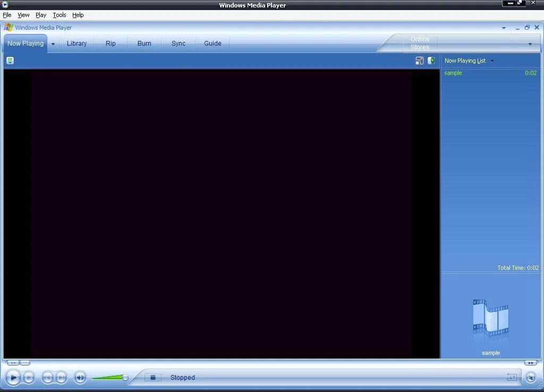Click the view full screen icon above the video
The height and width of the screenshot is (392, 544).
(x=420, y=61)
